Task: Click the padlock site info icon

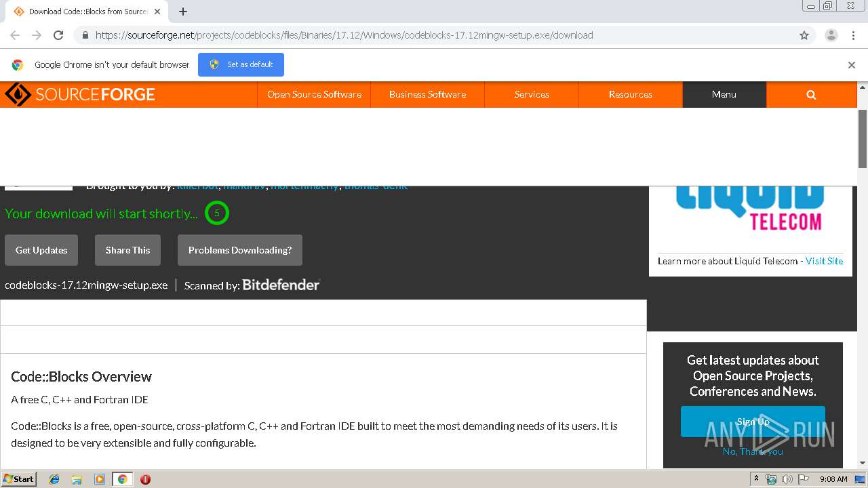Action: click(x=85, y=35)
